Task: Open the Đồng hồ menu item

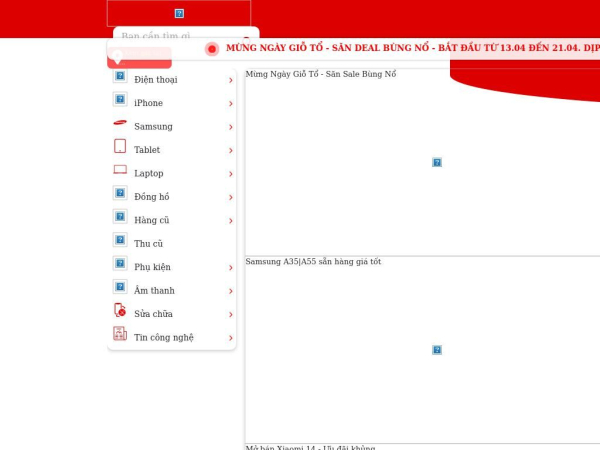Action: pos(172,197)
